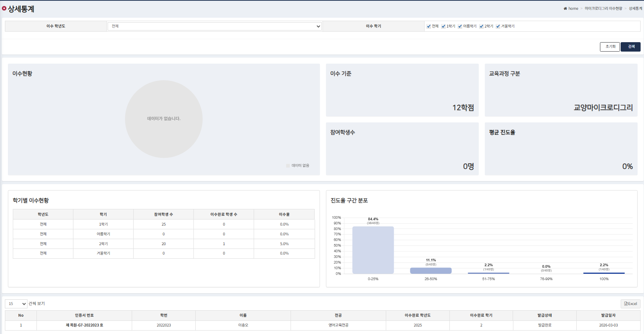644x334 pixels.
Task: Uncheck the 1학기 checkbox
Action: point(443,26)
